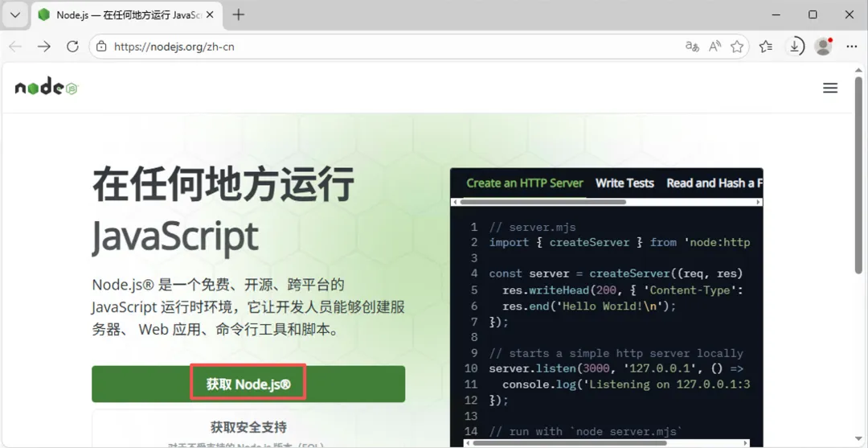Viewport: 868px width, 448px height.
Task: Refresh the current page
Action: (72, 47)
